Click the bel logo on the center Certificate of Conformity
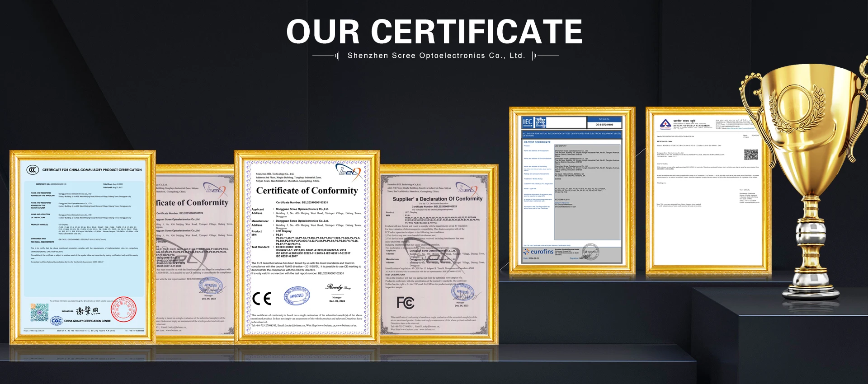868x384 pixels. tap(348, 171)
